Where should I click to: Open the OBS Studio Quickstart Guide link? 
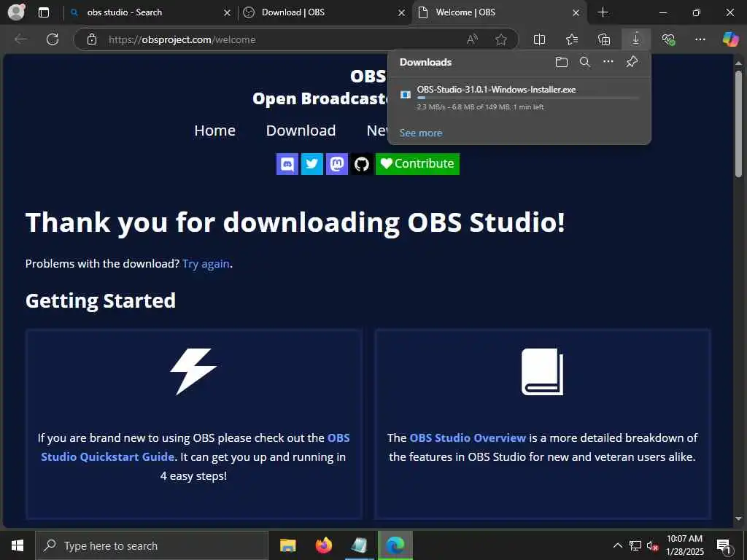point(196,447)
